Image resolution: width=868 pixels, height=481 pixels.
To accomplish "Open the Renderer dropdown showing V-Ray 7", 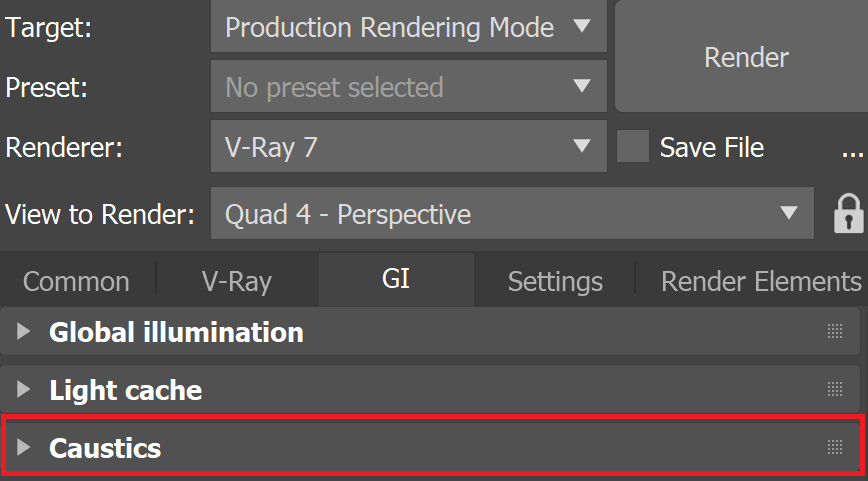I will click(409, 146).
